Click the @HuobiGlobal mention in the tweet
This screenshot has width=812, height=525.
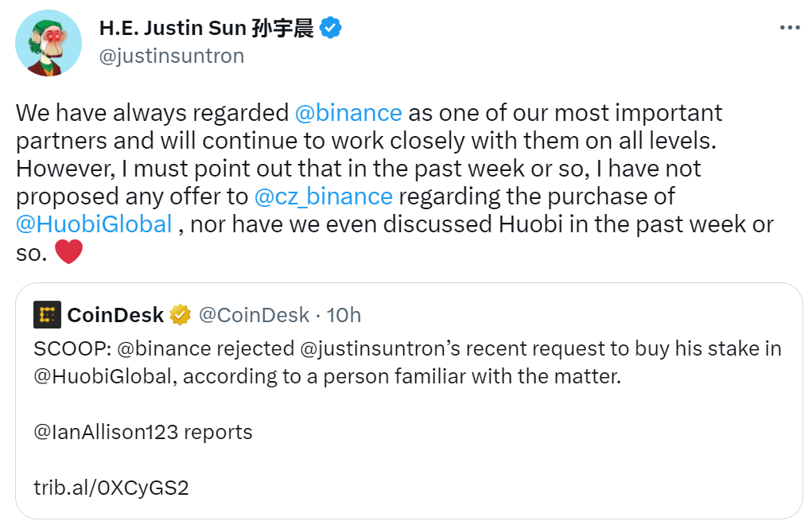tap(94, 224)
